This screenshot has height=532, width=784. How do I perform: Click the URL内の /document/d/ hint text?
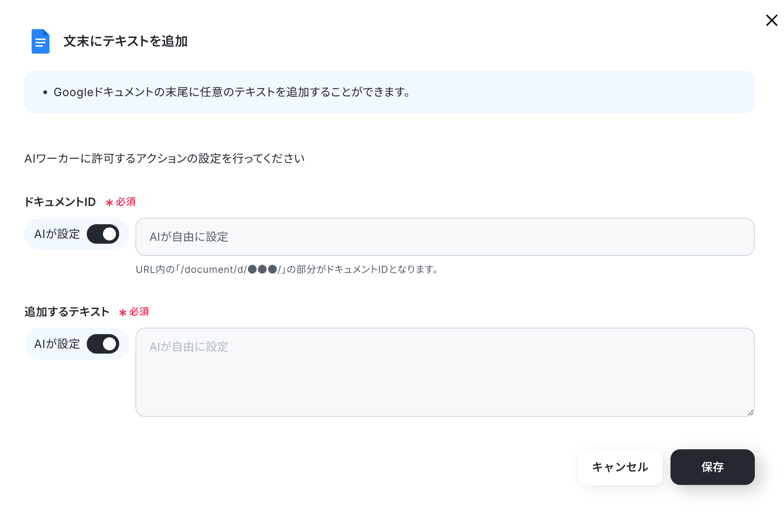tap(287, 270)
